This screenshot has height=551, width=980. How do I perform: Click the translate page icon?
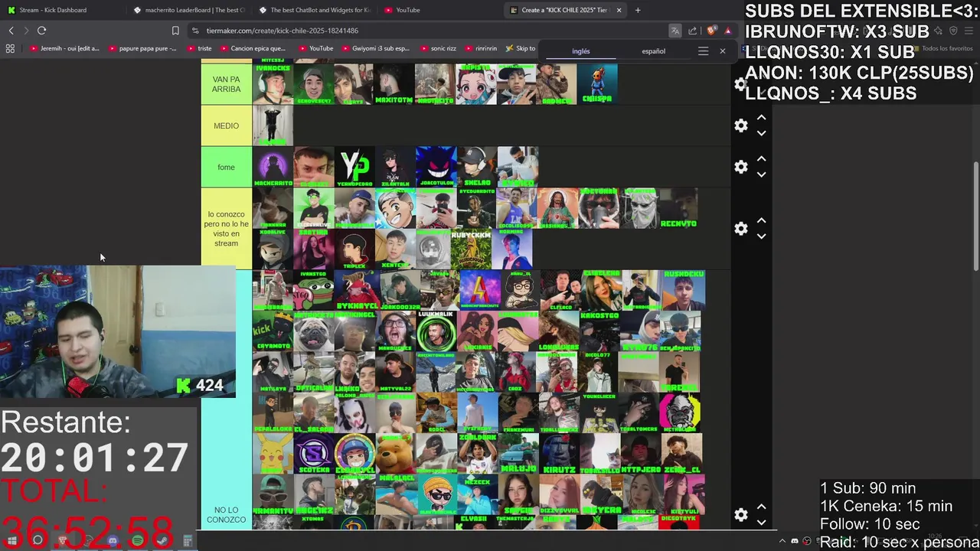pyautogui.click(x=675, y=31)
